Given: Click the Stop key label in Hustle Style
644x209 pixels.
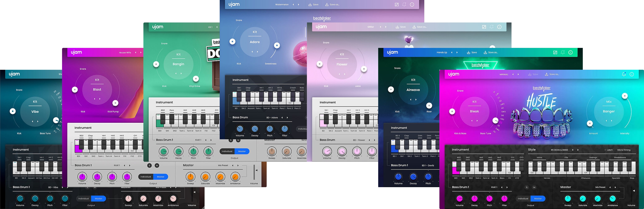Looking at the screenshot, I should pyautogui.click(x=632, y=178).
